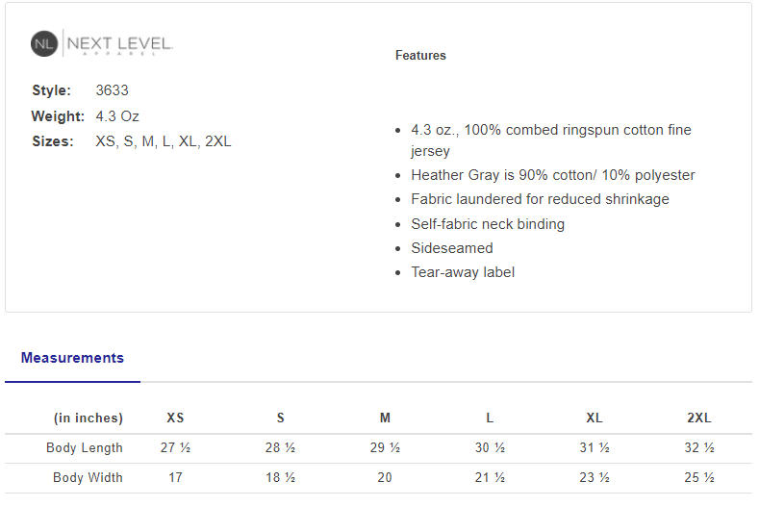Click the Next Level Apparel logo
Screen dimensions: 759x532
tap(101, 43)
